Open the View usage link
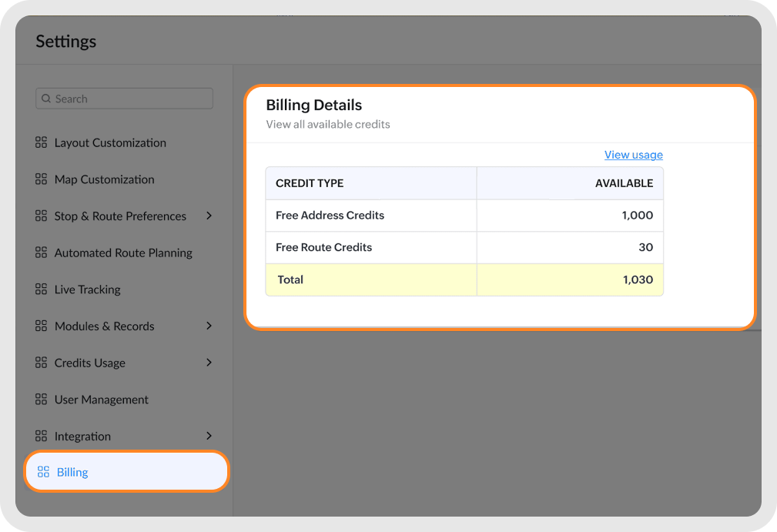777x532 pixels. (633, 155)
